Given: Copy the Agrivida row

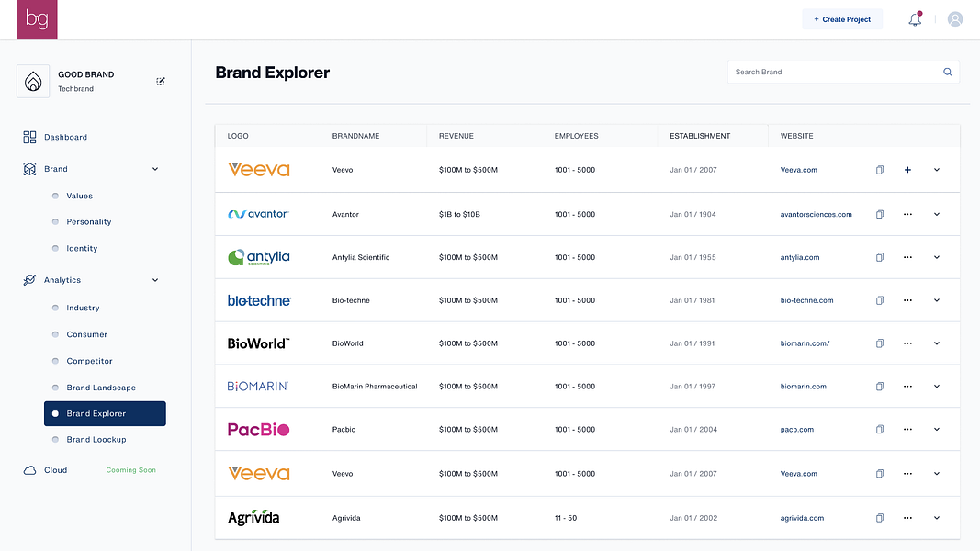Looking at the screenshot, I should coord(879,518).
